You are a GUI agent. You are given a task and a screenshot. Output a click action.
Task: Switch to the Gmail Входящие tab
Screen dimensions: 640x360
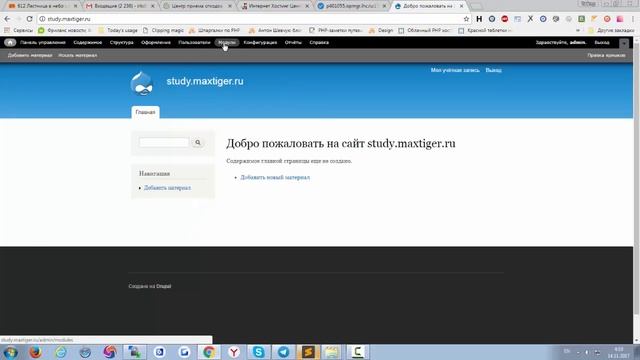(x=120, y=6)
